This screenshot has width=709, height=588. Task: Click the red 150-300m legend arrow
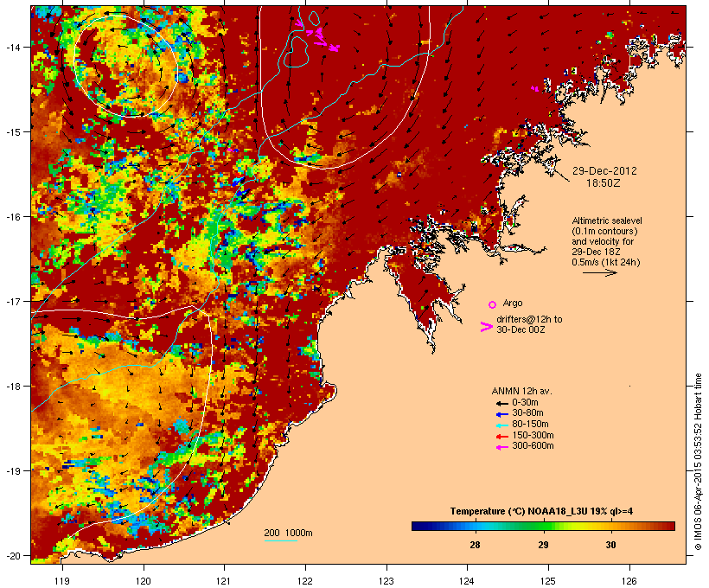click(501, 436)
